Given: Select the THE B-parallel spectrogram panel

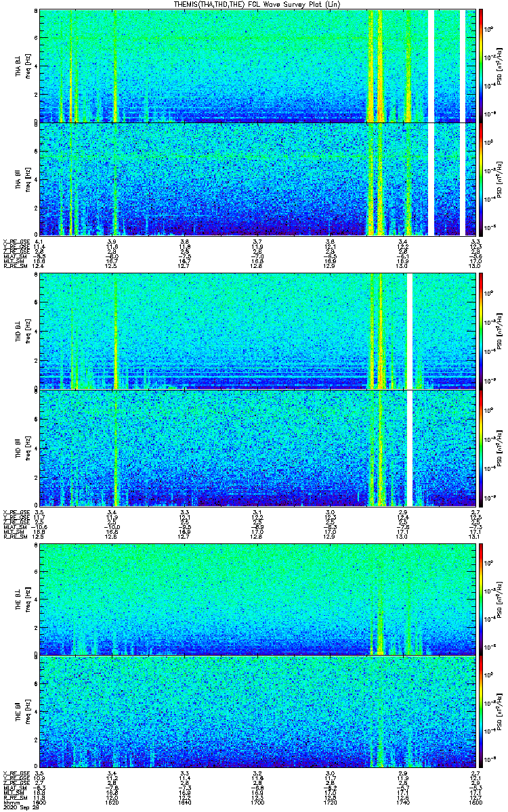Looking at the screenshot, I should pyautogui.click(x=258, y=713).
